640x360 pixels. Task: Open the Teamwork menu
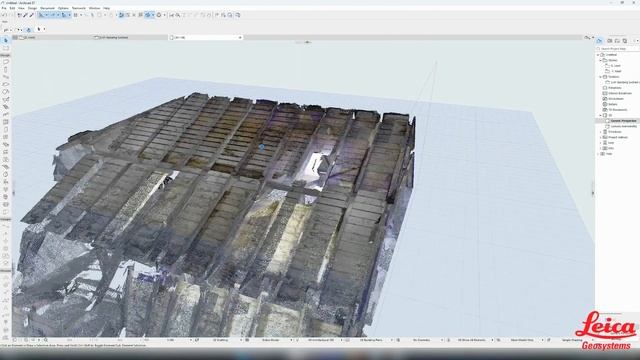pos(79,8)
